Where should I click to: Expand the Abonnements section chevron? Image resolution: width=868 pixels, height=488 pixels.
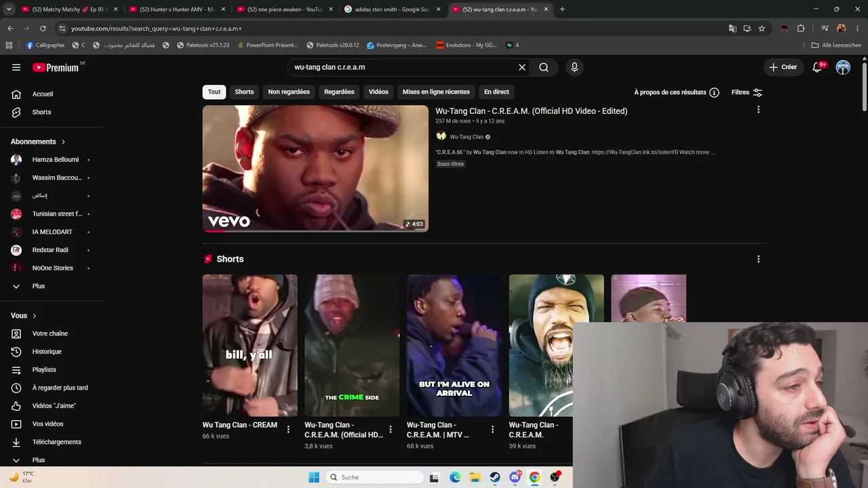tap(63, 142)
